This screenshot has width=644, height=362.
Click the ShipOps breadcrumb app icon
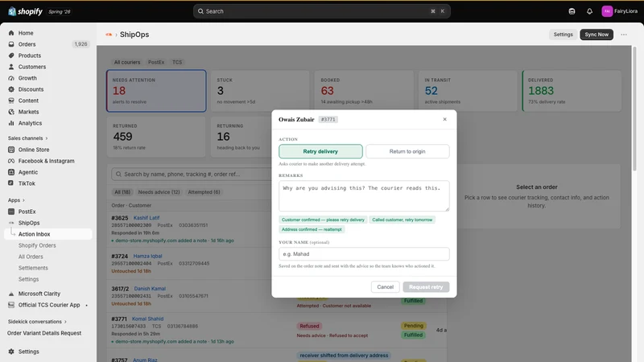point(109,35)
